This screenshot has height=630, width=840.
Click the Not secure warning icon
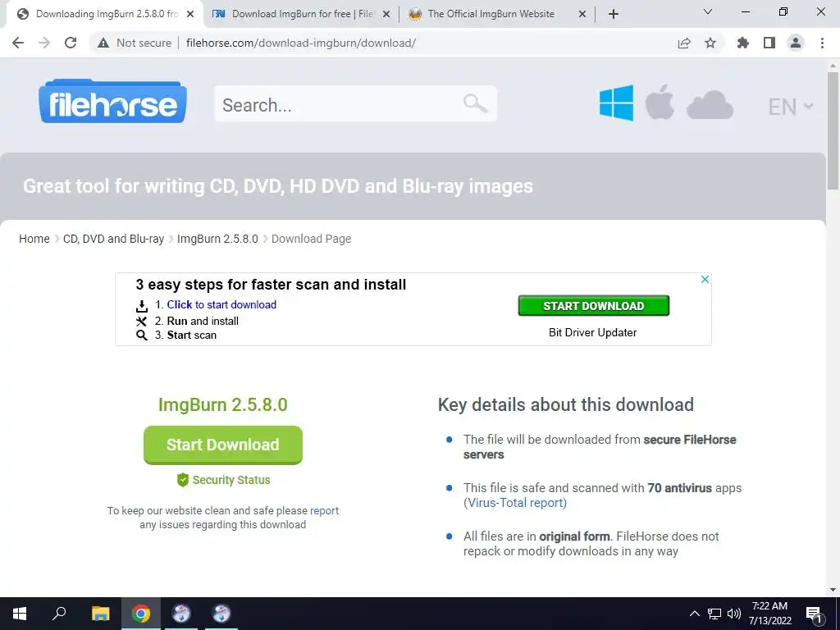(x=103, y=43)
